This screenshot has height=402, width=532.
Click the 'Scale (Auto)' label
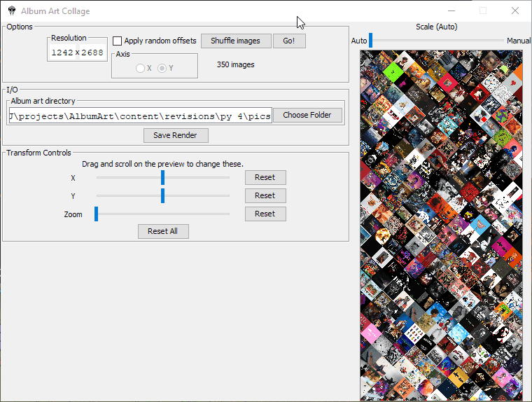(437, 27)
